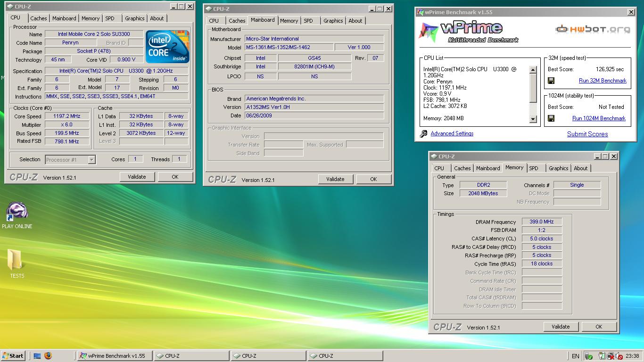Click the Core Speed value 1197.2 MHz
Image resolution: width=644 pixels, height=362 pixels.
67,116
